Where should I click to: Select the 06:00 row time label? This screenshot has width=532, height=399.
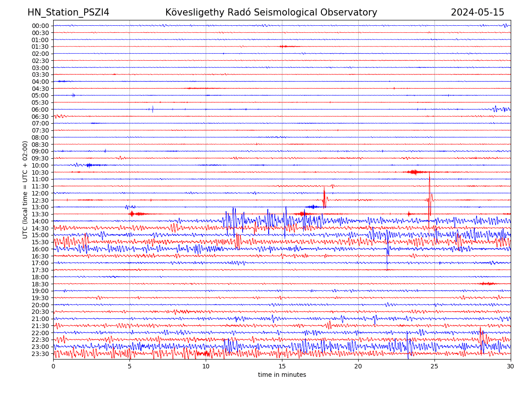pyautogui.click(x=40, y=110)
